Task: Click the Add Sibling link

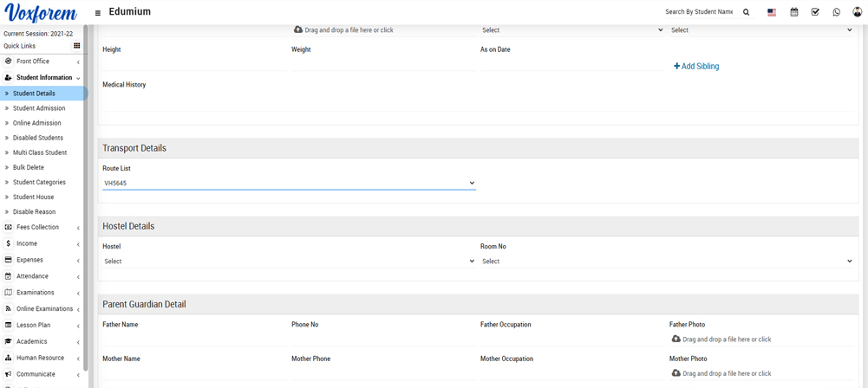Action: (696, 66)
